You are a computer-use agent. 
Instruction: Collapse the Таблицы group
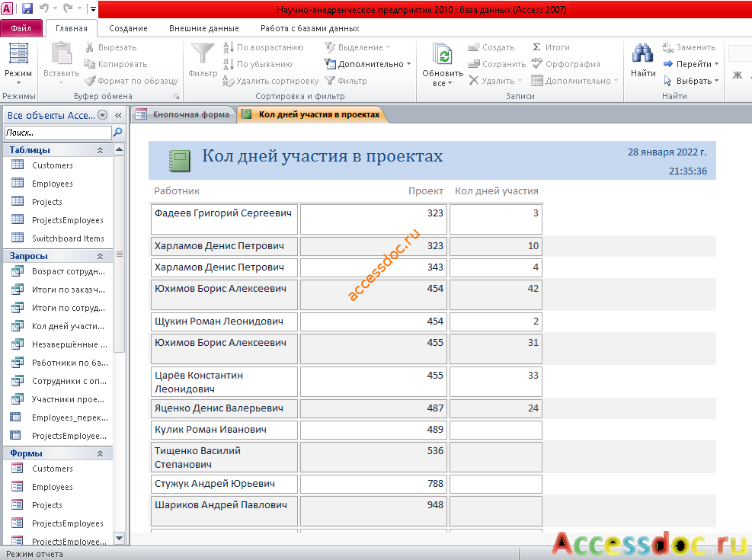[x=101, y=150]
